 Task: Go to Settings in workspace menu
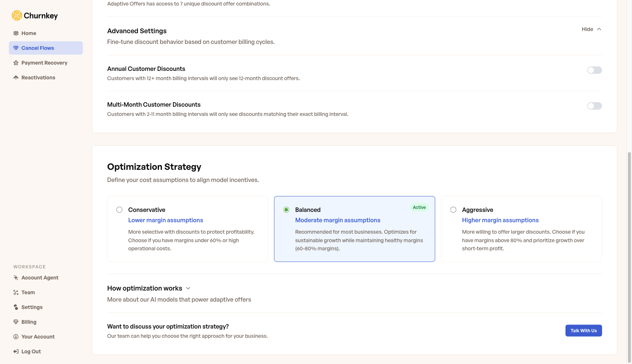tap(32, 307)
